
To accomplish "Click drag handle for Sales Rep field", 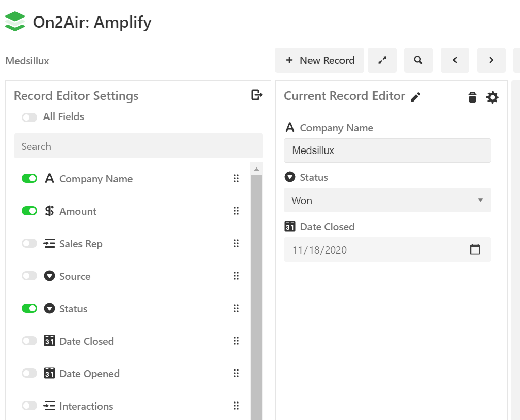I will 236,243.
